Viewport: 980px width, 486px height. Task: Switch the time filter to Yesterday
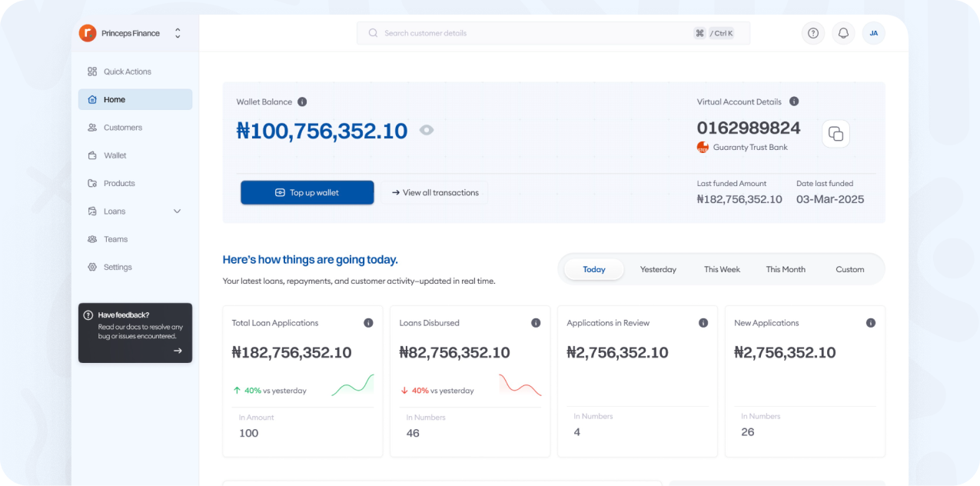coord(658,270)
